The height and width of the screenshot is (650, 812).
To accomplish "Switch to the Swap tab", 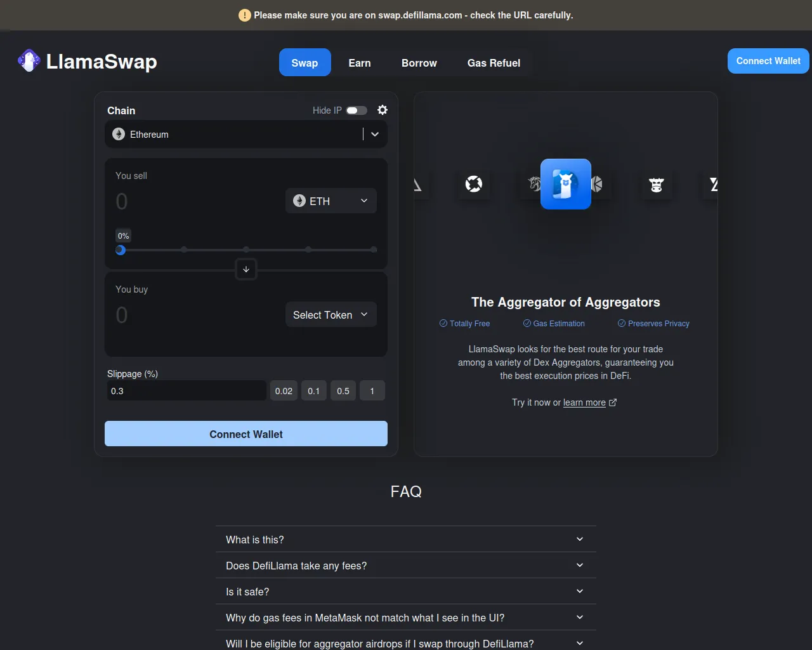I will pos(305,62).
